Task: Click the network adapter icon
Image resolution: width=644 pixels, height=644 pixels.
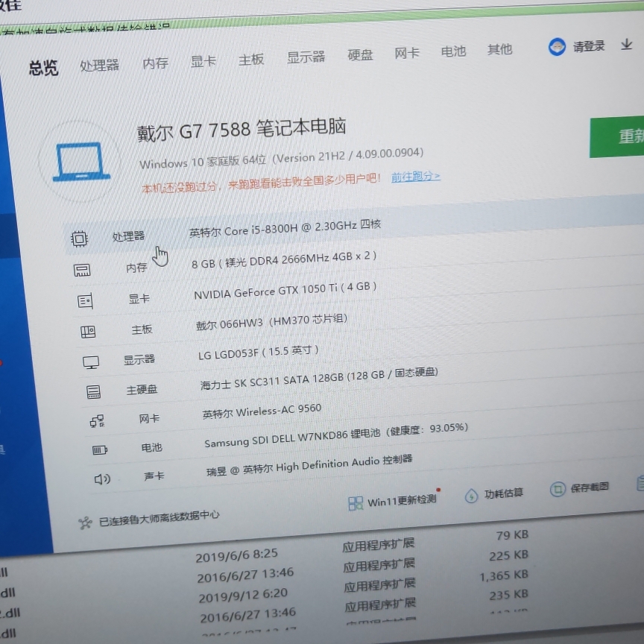Action: point(98,421)
